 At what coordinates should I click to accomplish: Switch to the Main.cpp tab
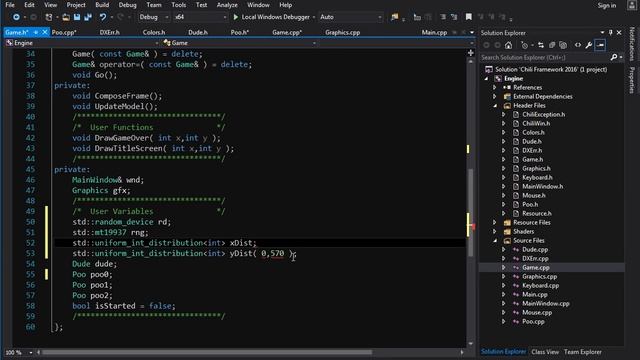(x=434, y=32)
